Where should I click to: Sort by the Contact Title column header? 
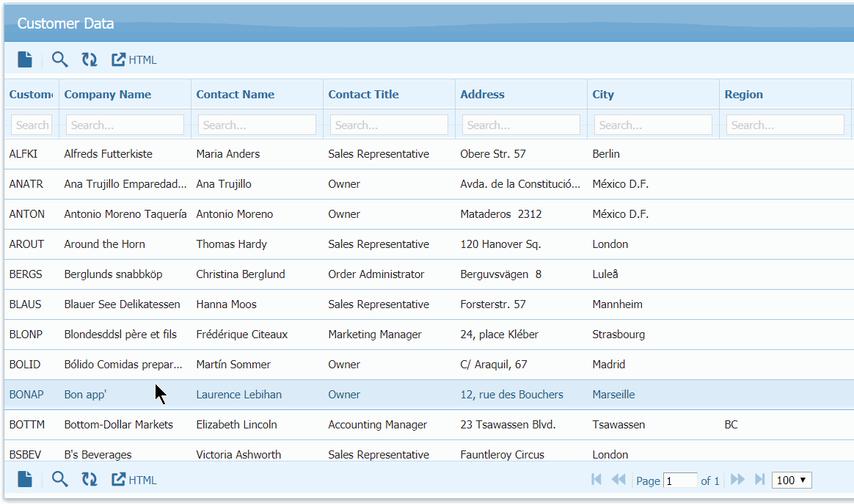pyautogui.click(x=363, y=95)
